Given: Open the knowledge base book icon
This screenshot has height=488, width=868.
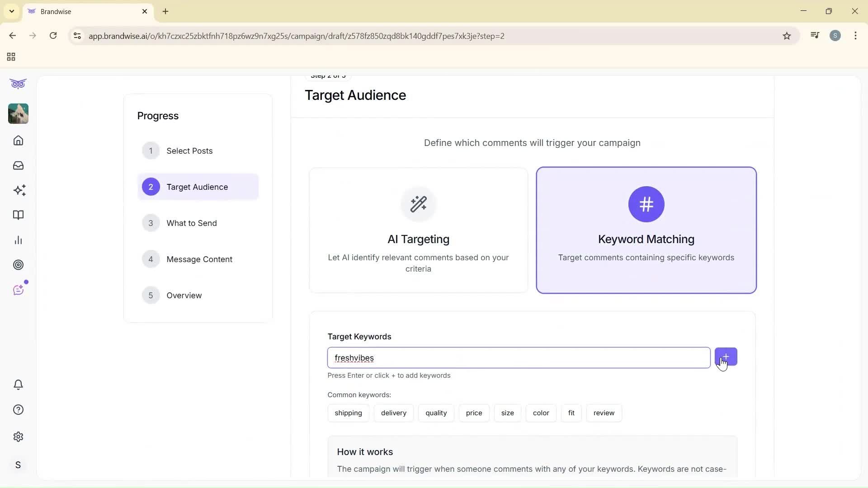Looking at the screenshot, I should coord(18,215).
